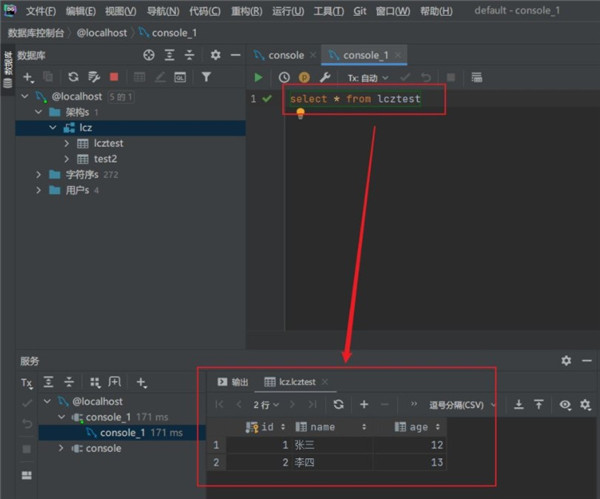The image size is (600, 499).
Task: Open the 导航(N) menu
Action: point(163,11)
